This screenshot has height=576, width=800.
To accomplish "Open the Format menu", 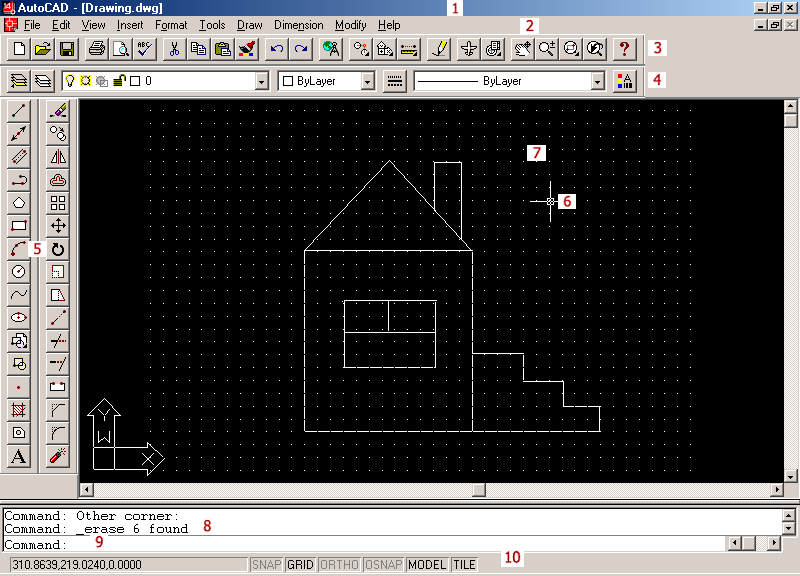I will 171,25.
